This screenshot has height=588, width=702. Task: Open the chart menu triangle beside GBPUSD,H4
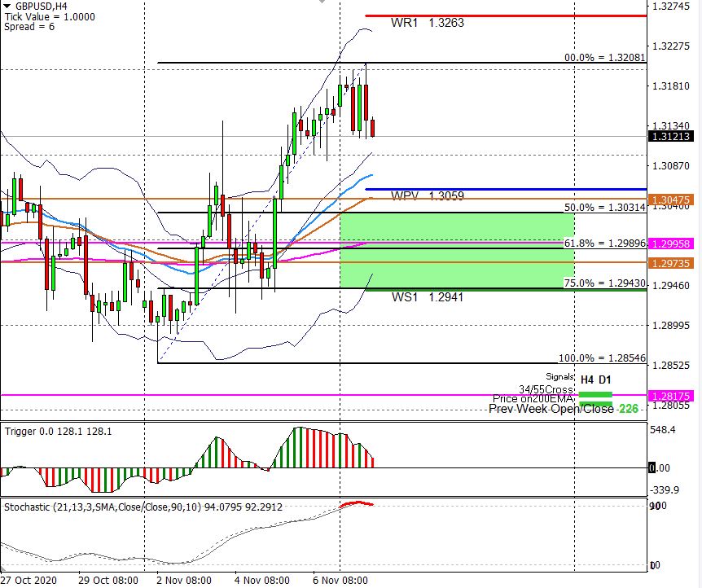[7, 6]
